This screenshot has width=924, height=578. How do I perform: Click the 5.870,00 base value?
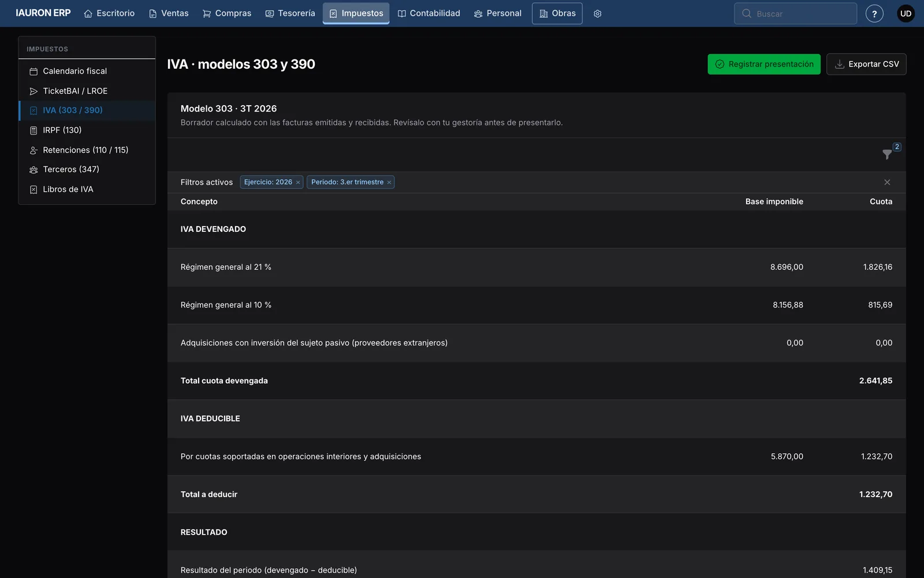pyautogui.click(x=787, y=457)
